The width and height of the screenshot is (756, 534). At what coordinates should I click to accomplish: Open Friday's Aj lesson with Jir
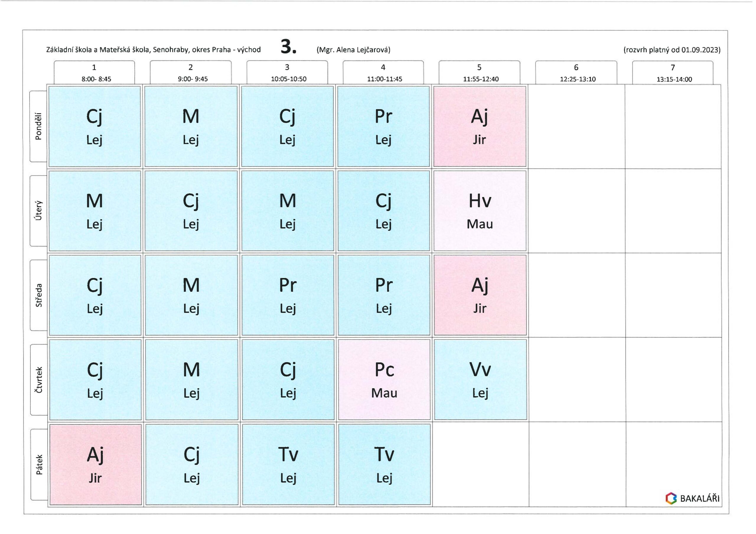coord(95,465)
